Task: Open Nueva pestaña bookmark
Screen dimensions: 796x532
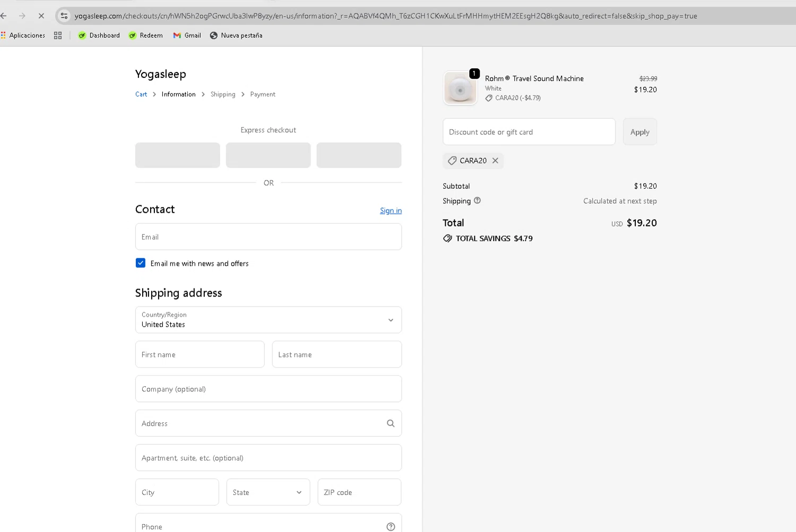Action: click(236, 36)
